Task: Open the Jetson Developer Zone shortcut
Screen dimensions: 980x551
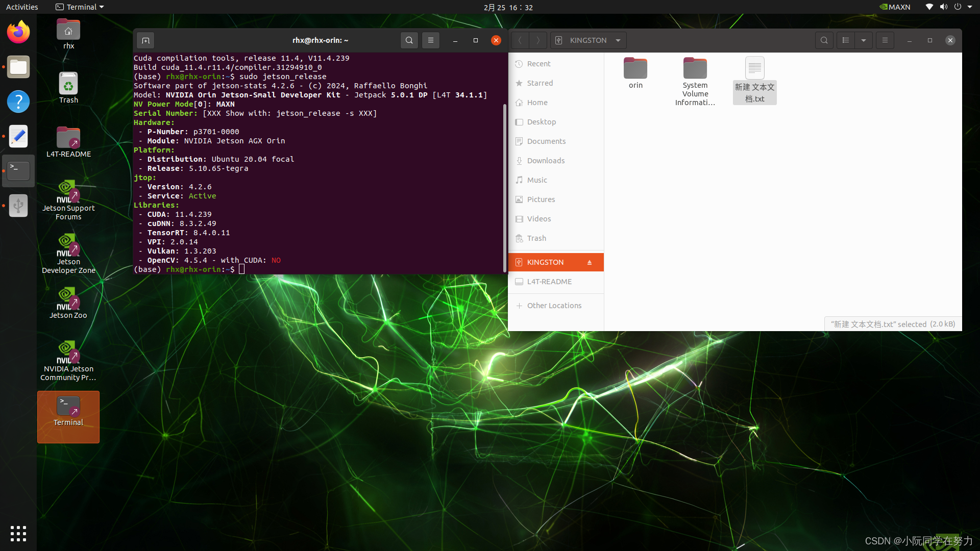Action: tap(68, 254)
